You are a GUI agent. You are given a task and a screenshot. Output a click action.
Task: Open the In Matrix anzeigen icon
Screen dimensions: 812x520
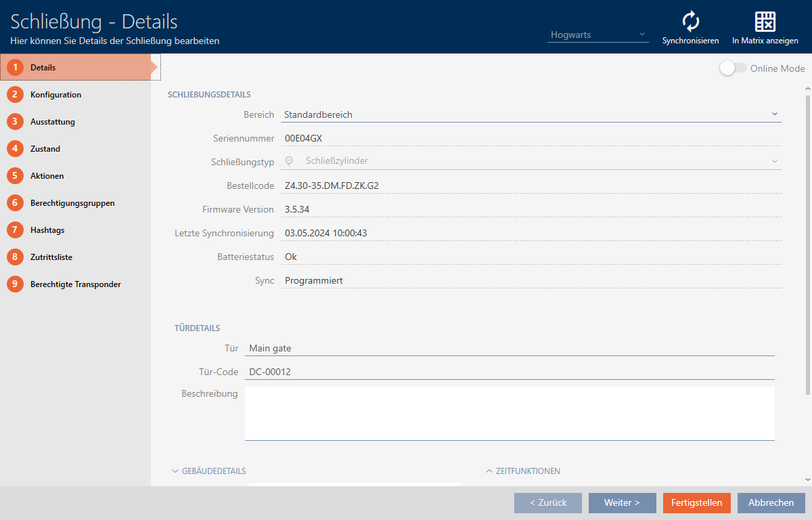[x=765, y=22]
